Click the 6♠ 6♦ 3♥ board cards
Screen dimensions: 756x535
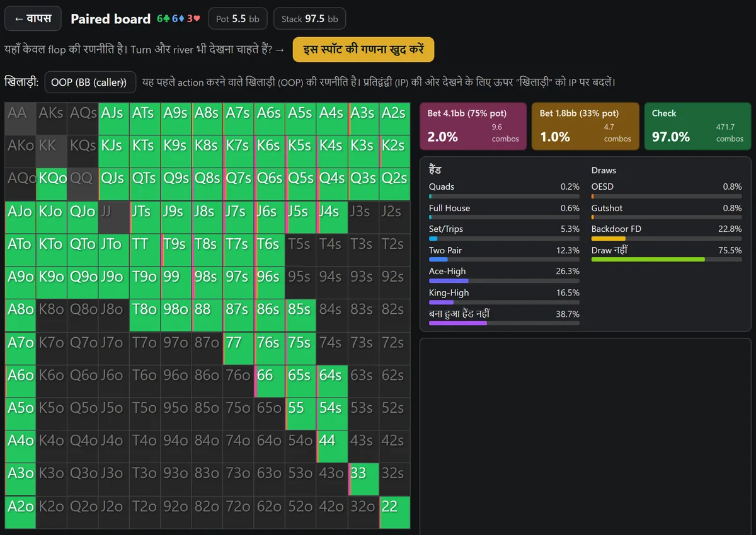click(x=179, y=19)
